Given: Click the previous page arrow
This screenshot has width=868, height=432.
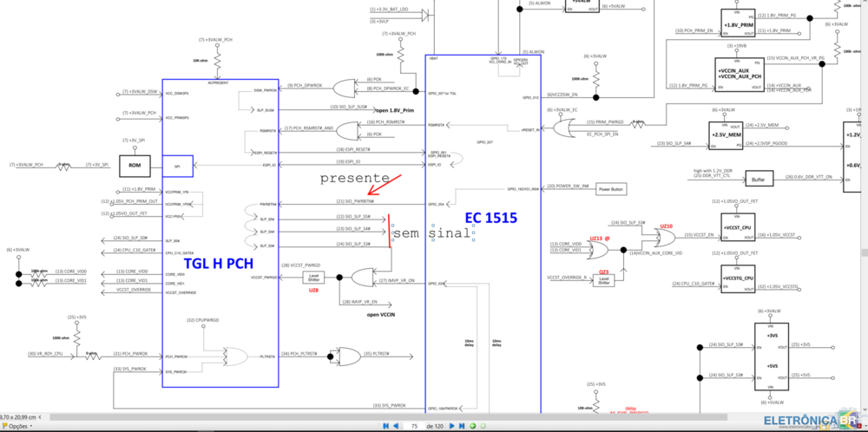Looking at the screenshot, I should 398,427.
